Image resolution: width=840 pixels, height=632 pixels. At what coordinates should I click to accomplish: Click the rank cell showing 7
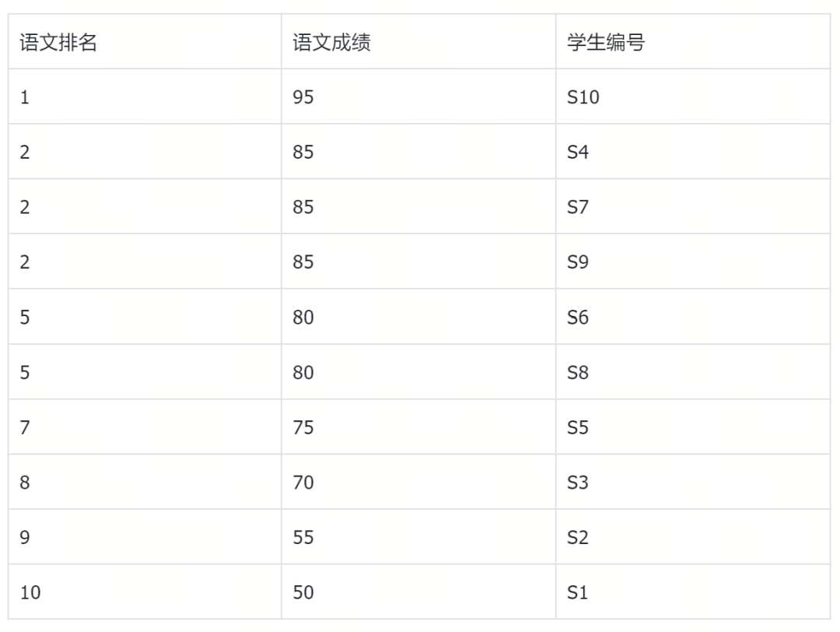click(x=25, y=427)
